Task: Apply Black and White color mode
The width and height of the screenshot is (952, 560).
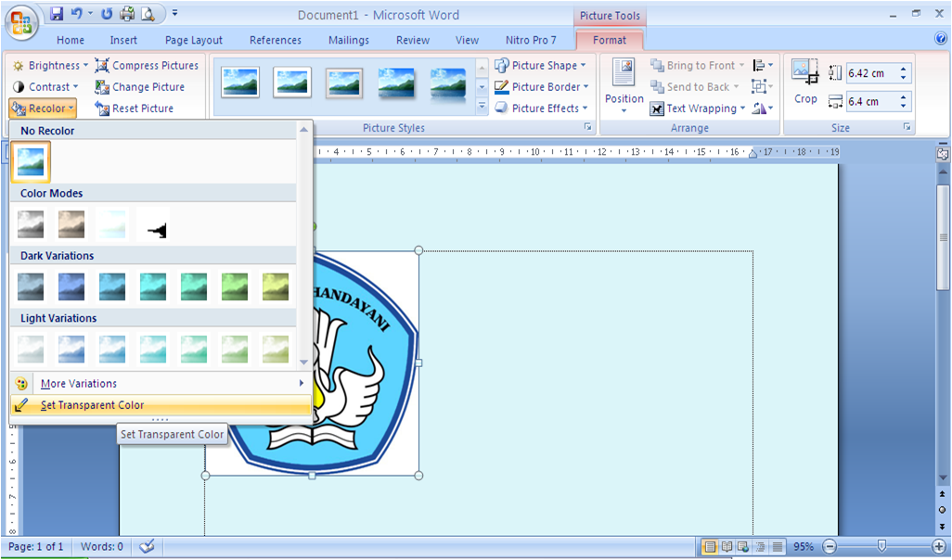Action: (152, 223)
